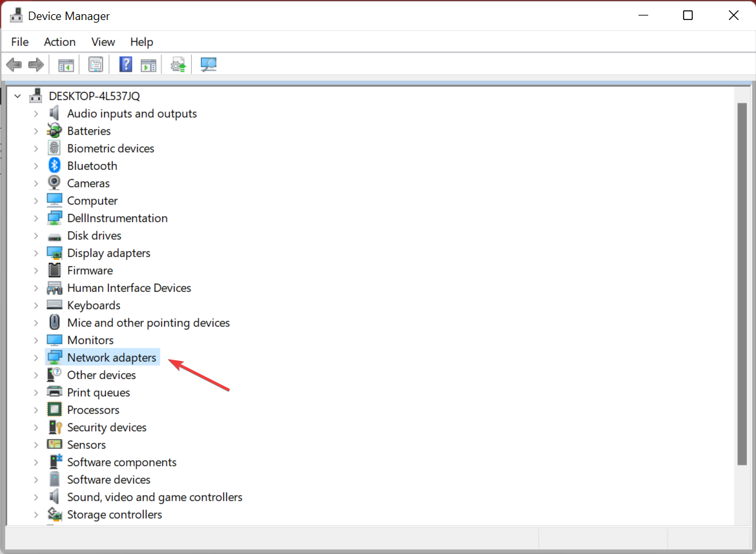The height and width of the screenshot is (554, 756).
Task: Expand Sound, video and game controllers
Action: [36, 497]
